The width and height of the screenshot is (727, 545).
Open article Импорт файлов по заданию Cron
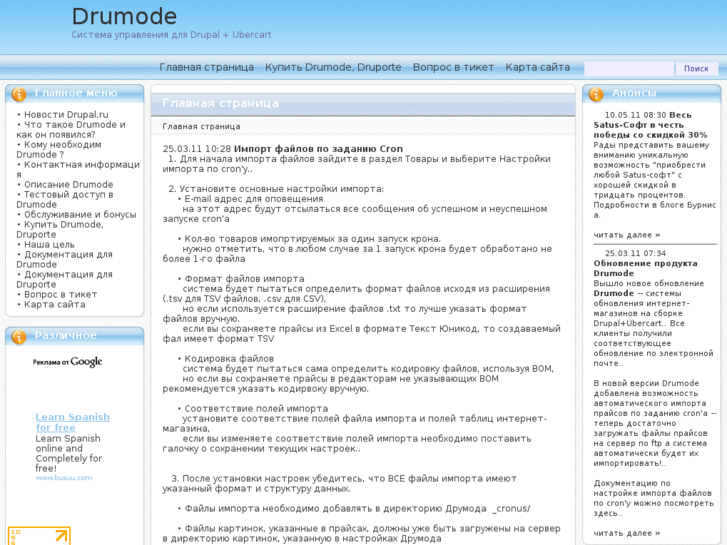[318, 149]
